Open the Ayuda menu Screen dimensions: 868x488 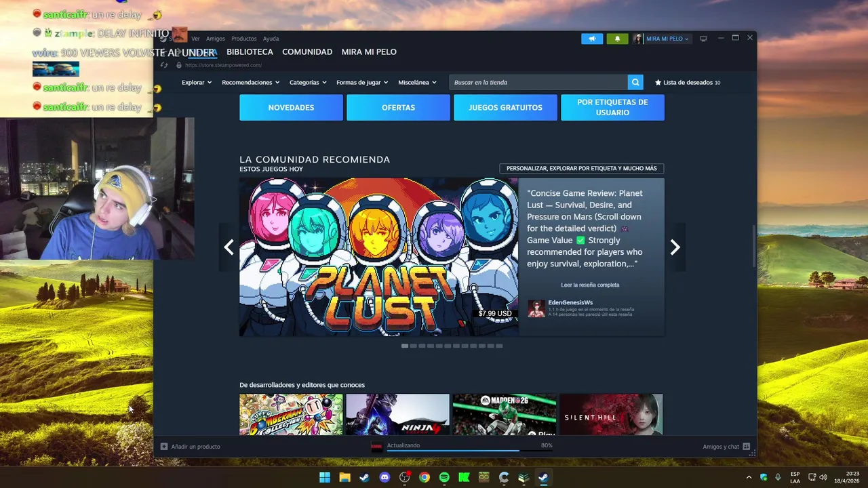coord(271,39)
